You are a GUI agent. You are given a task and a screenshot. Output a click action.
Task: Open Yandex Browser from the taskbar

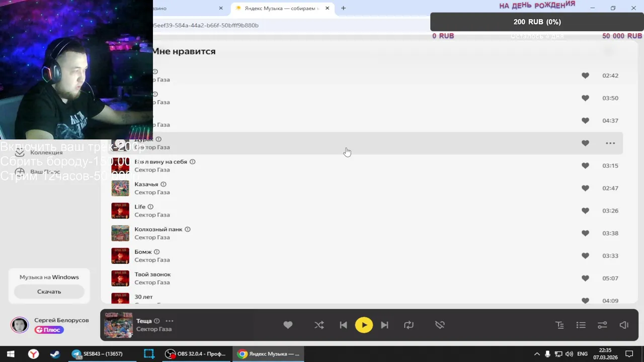tap(33, 354)
